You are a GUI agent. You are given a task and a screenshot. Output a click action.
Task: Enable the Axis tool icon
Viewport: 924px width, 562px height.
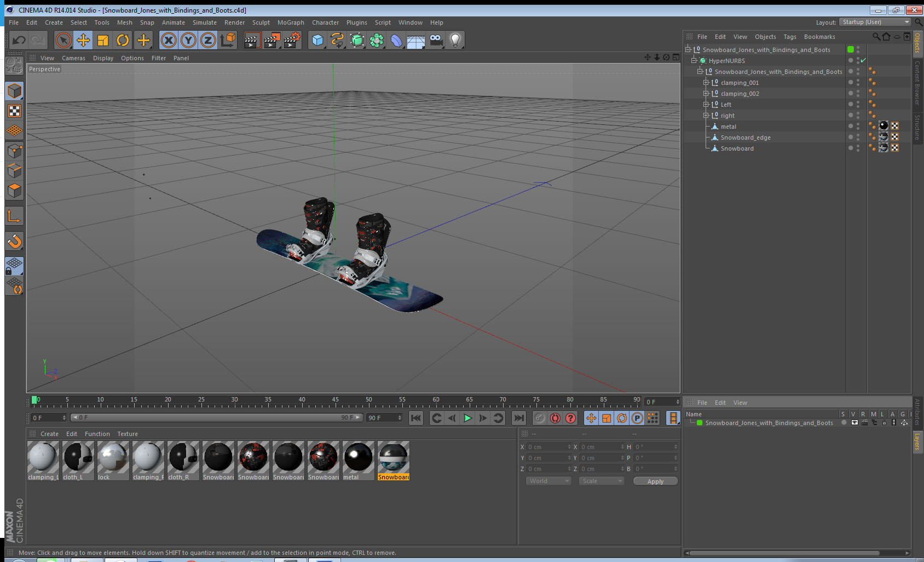pos(14,216)
